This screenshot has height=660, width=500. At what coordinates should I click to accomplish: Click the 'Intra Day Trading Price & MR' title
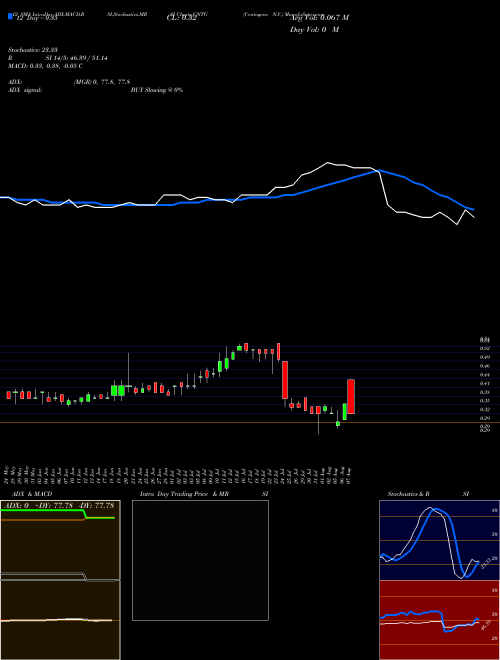pos(184,494)
